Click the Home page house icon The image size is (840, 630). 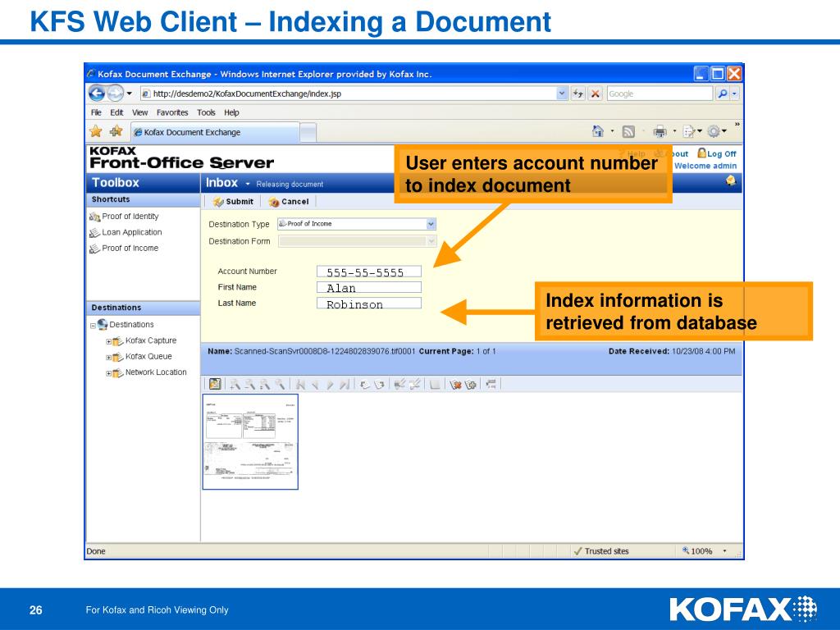[x=598, y=131]
